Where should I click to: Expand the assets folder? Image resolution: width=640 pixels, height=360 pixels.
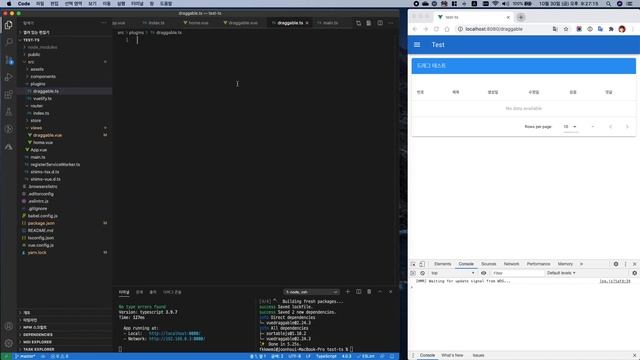pos(37,69)
